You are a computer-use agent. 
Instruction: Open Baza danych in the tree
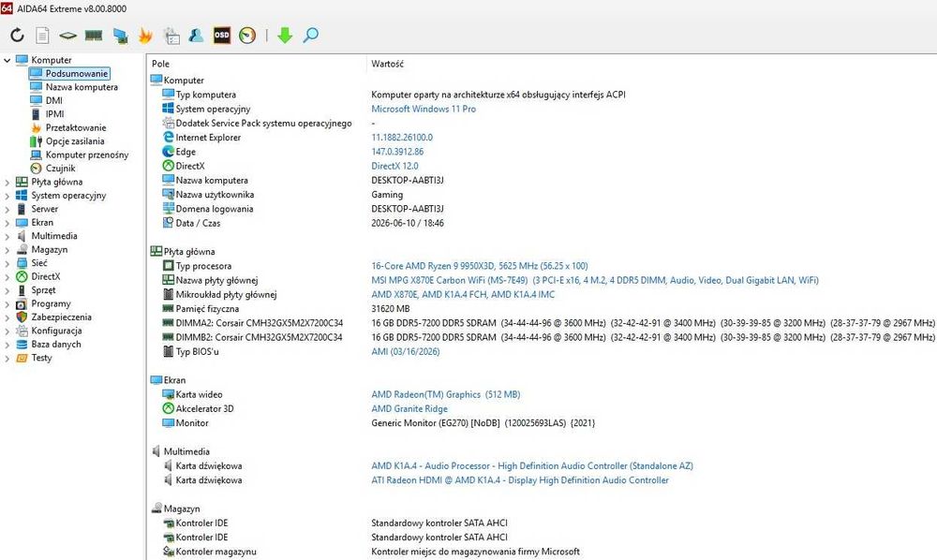click(x=55, y=344)
